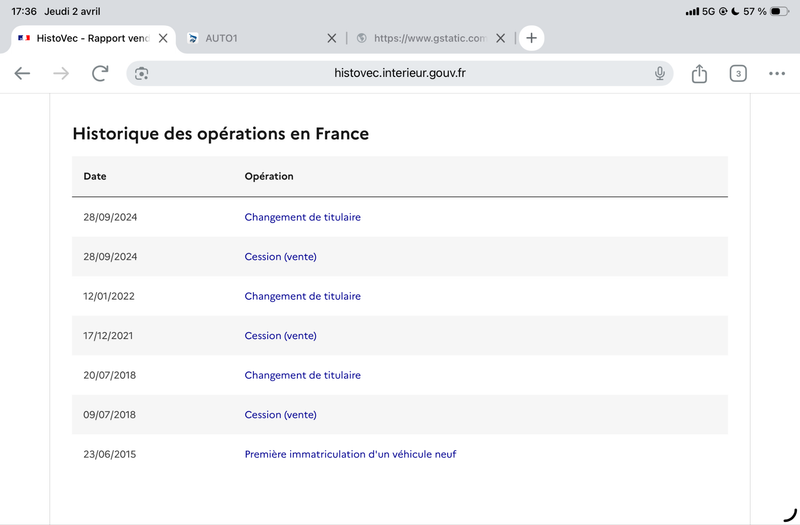Reload the HistoVec page
Viewport: 800px width, 525px height.
point(100,74)
